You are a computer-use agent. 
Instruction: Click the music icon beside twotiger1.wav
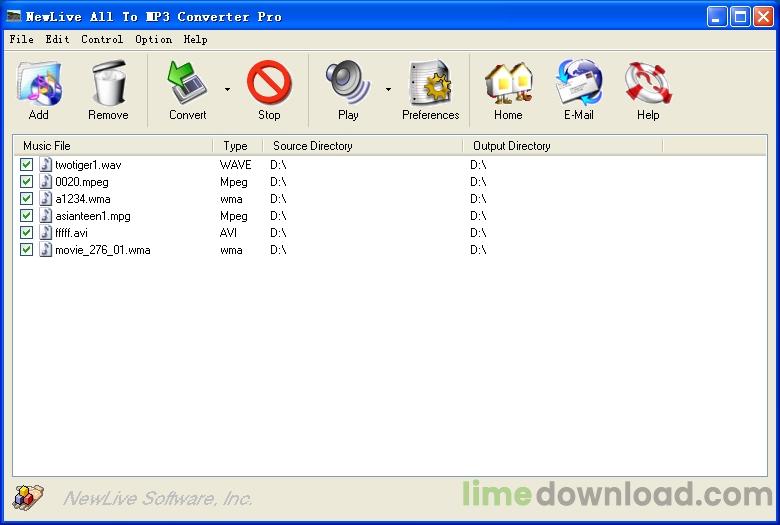(46, 164)
